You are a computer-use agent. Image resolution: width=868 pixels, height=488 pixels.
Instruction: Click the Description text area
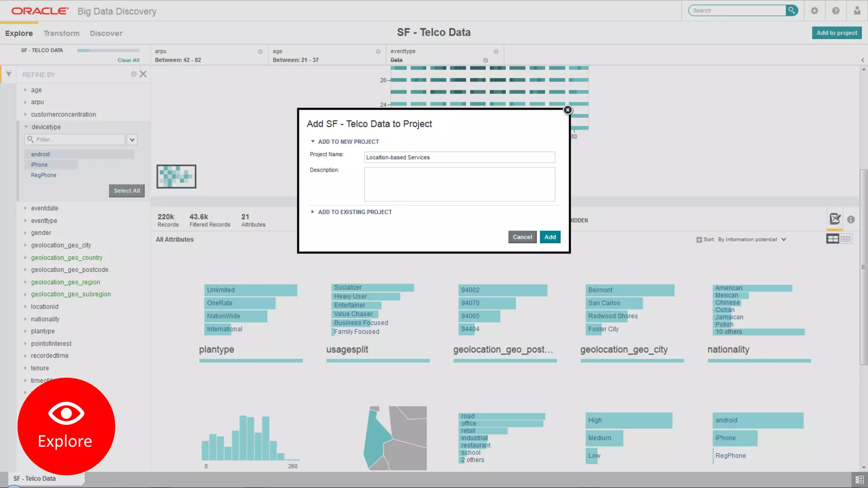[x=459, y=184]
